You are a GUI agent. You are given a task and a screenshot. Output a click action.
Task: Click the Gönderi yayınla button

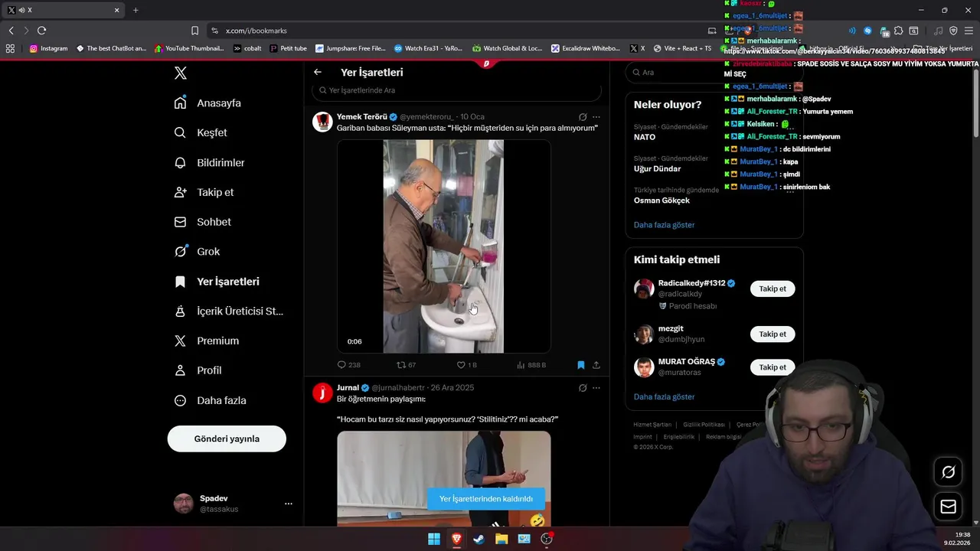[x=227, y=439]
